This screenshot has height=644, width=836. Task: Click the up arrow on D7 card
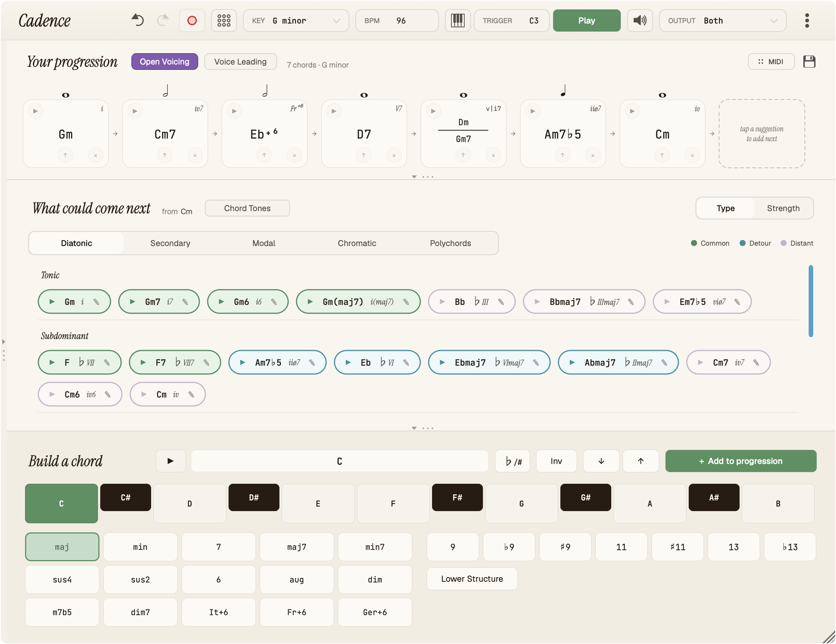[363, 155]
